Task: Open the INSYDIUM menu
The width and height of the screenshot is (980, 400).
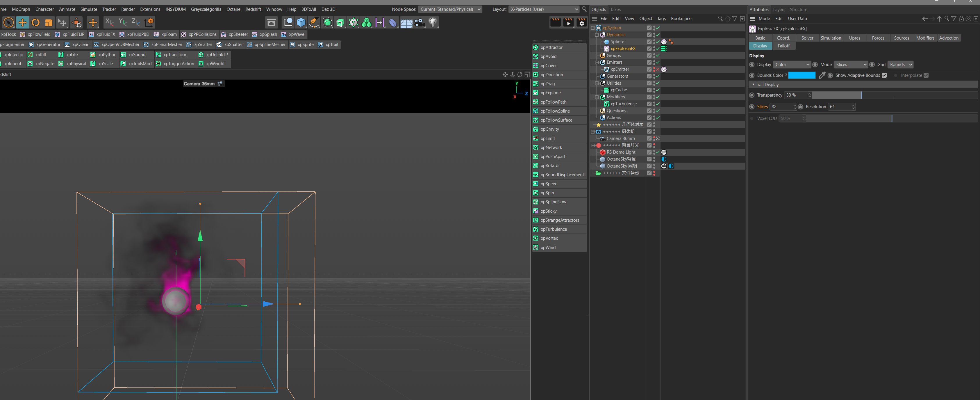Action: pos(175,9)
